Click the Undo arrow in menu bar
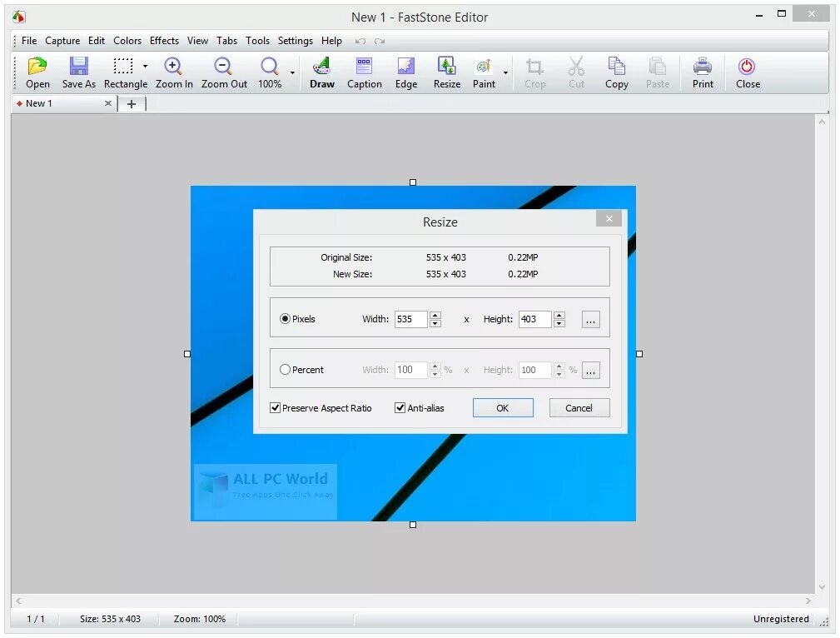 click(360, 42)
